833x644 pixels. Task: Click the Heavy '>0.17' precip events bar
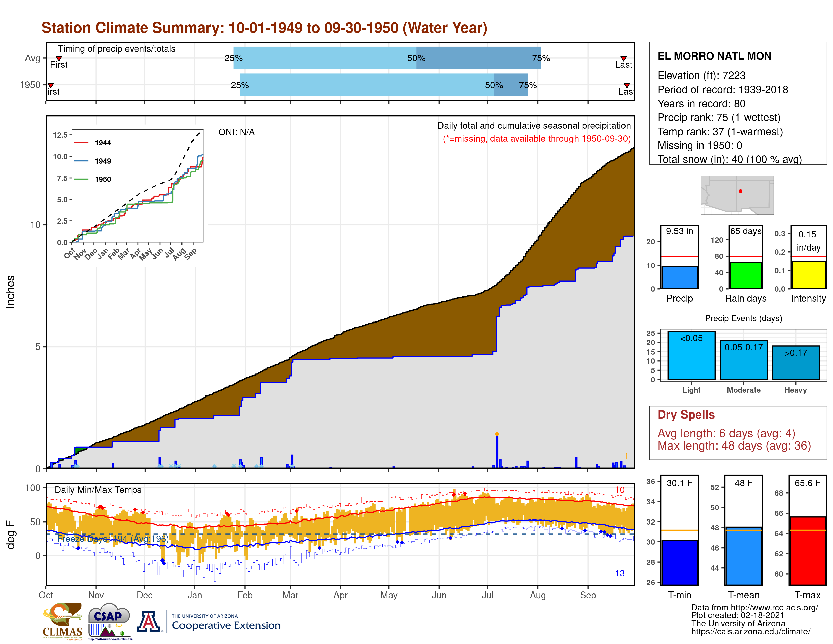796,363
